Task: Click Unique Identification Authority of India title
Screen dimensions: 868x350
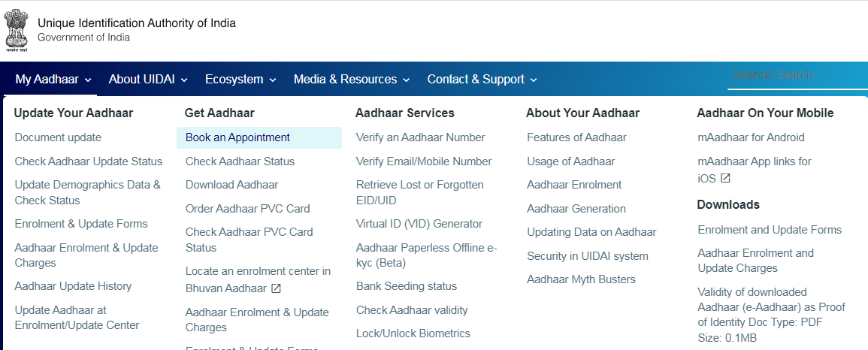Action: point(137,23)
